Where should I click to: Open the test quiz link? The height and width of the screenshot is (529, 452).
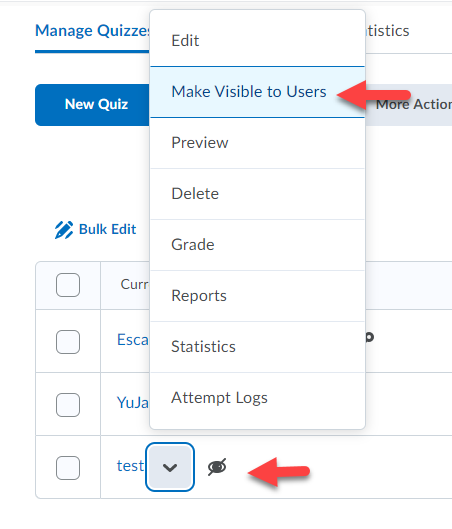point(130,466)
